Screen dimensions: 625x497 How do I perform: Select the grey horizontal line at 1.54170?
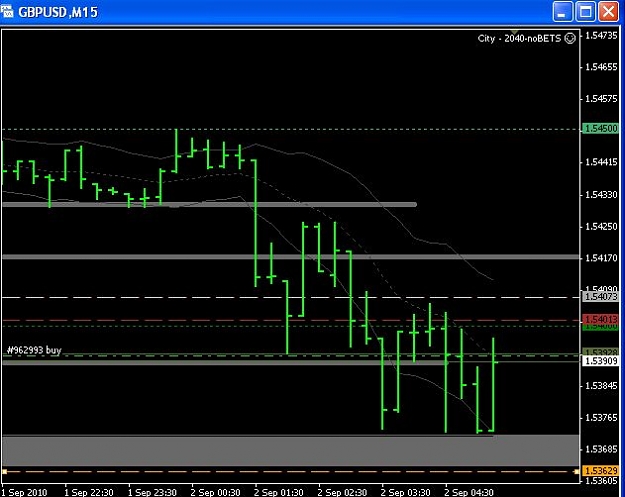[x=291, y=257]
